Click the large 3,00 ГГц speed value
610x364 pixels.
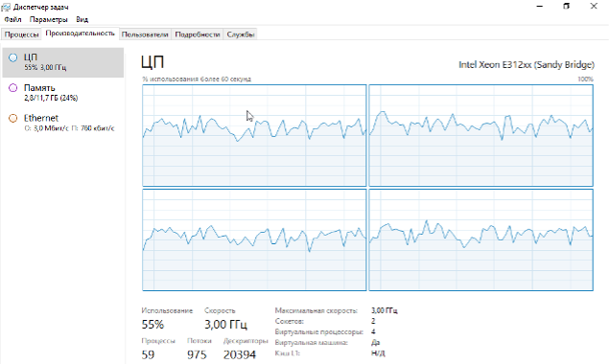coord(226,325)
